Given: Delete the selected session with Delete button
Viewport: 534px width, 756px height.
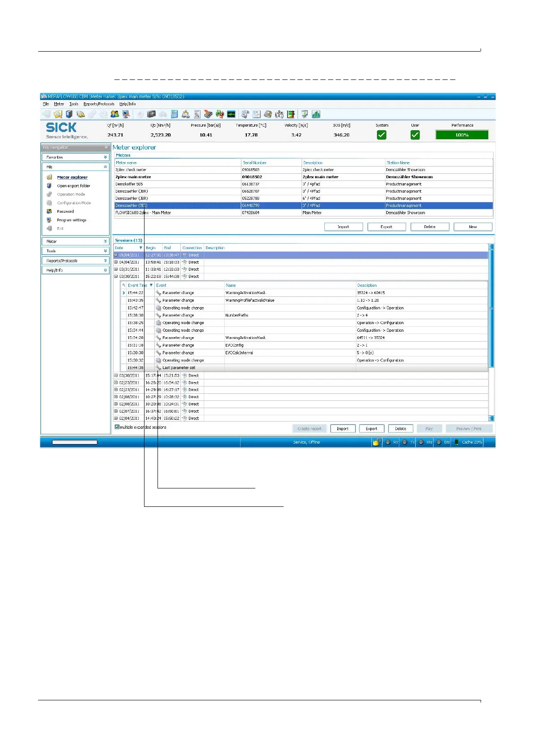Looking at the screenshot, I should [401, 429].
